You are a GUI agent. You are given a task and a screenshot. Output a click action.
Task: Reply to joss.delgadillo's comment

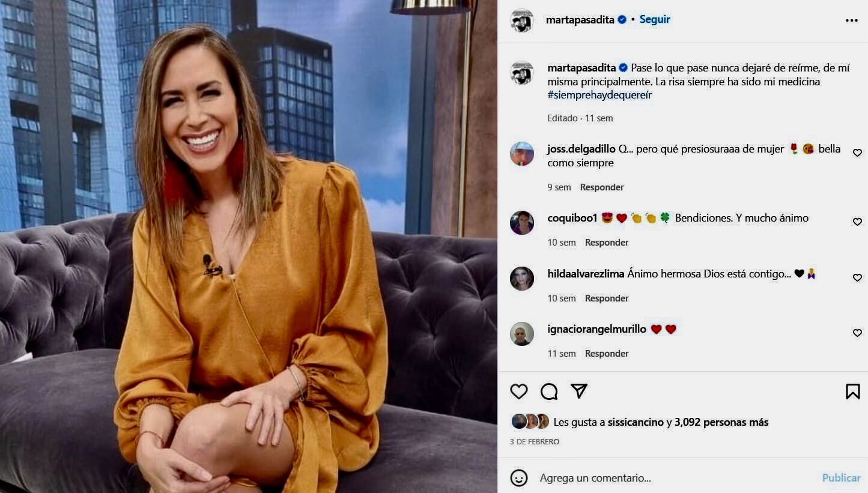click(x=602, y=187)
